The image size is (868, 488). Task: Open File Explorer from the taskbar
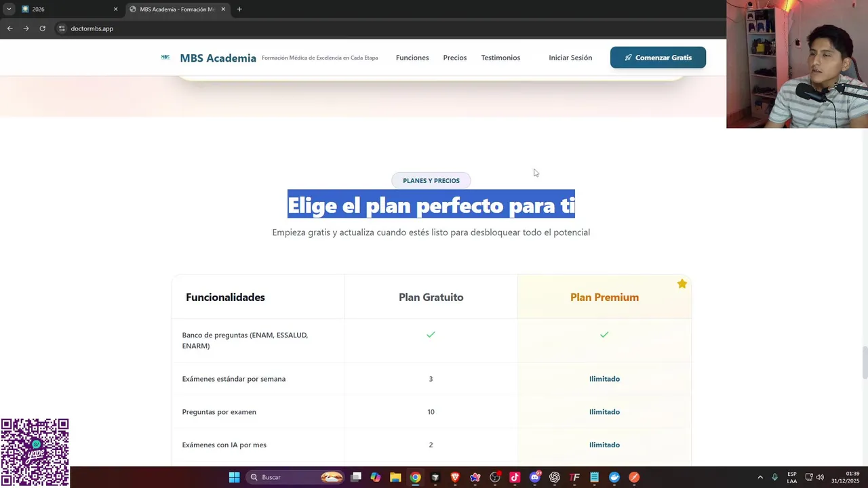395,477
